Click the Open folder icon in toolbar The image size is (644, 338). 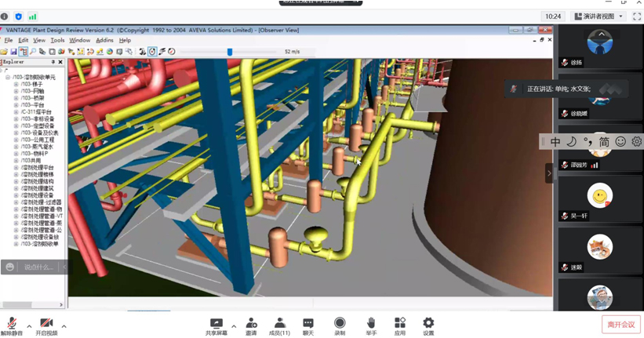[x=5, y=52]
